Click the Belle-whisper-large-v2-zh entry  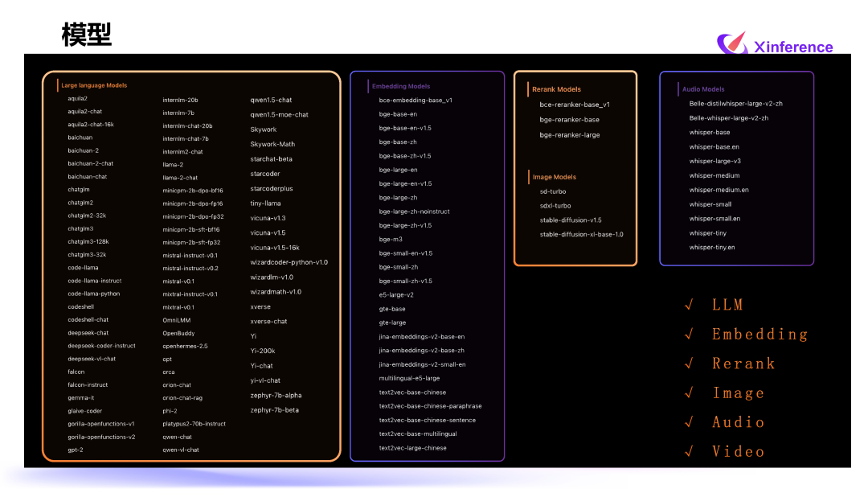point(730,117)
